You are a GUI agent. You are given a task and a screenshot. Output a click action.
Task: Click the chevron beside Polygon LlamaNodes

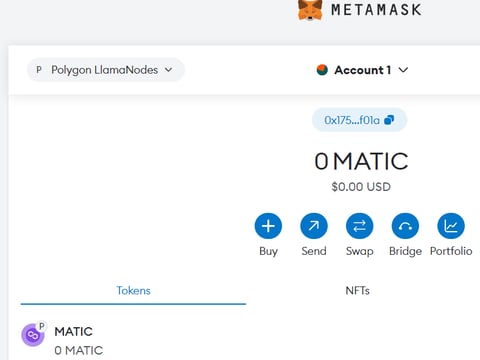coord(169,70)
